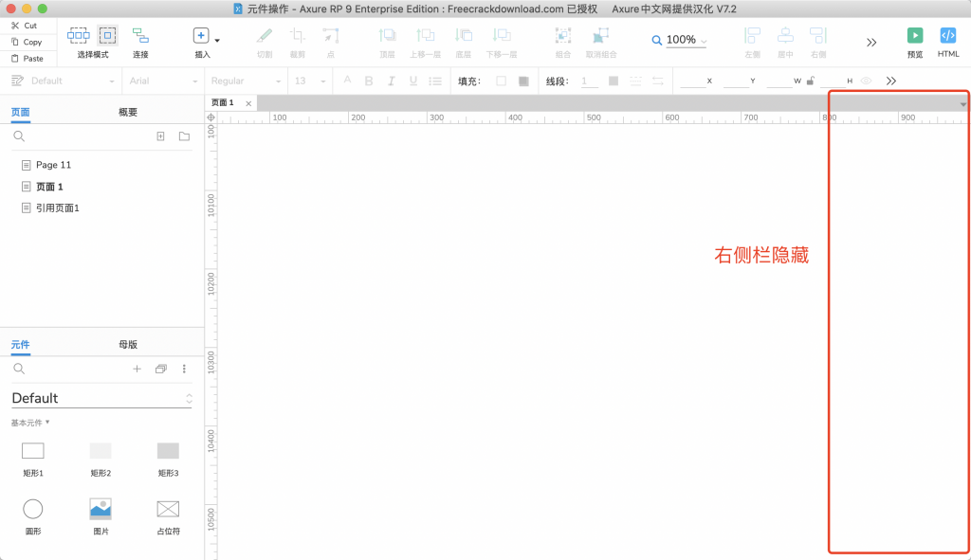Click the 圆形 (ellipse) widget icon
Viewport: 971px width, 560px height.
pos(33,510)
